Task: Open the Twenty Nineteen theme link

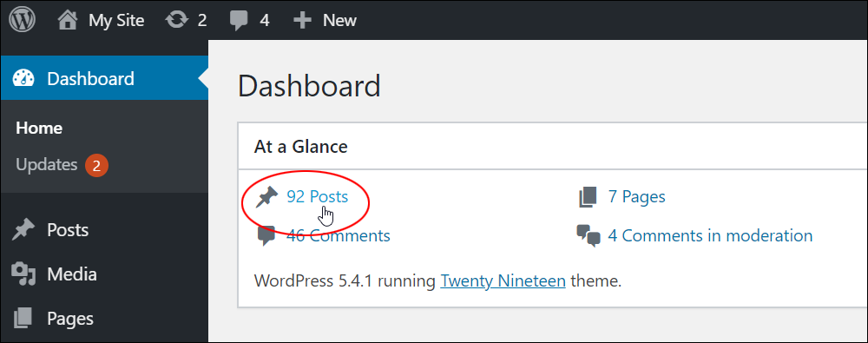Action: pos(503,281)
